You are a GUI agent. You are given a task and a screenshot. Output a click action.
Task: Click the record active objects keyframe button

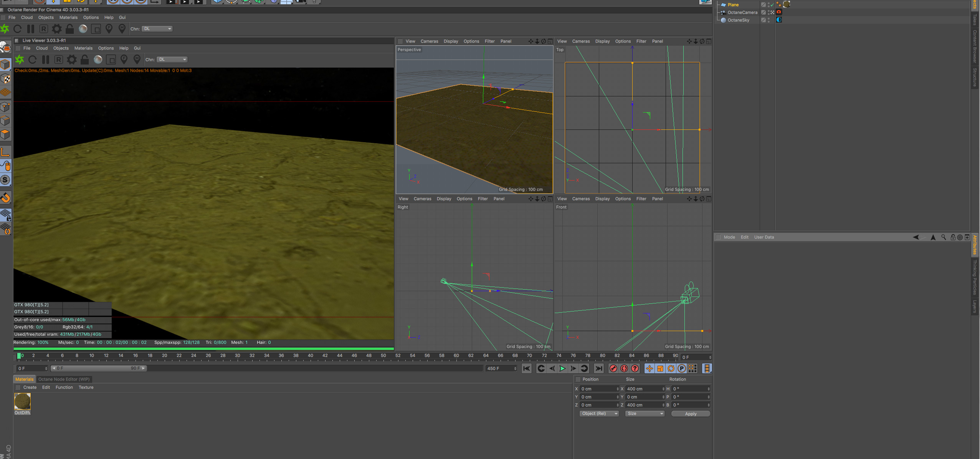613,369
